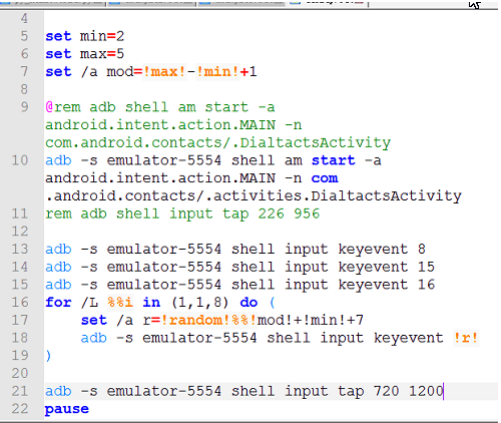Image resolution: width=501 pixels, height=423 pixels.
Task: Click the closing parenthesis on line 19
Action: [49, 356]
